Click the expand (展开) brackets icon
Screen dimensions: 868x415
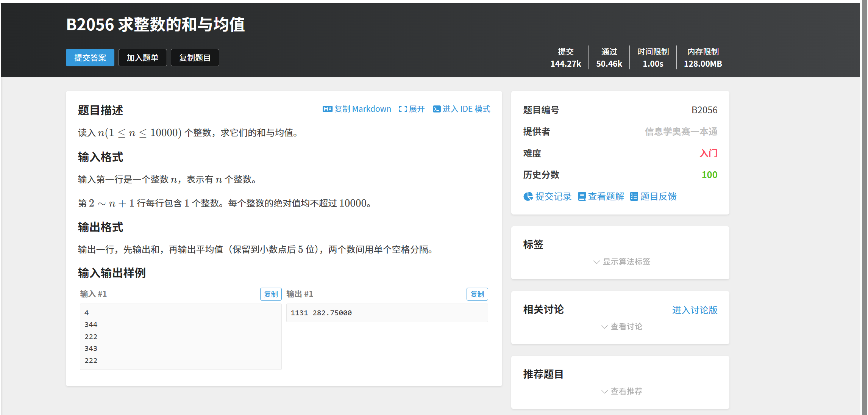pos(403,109)
